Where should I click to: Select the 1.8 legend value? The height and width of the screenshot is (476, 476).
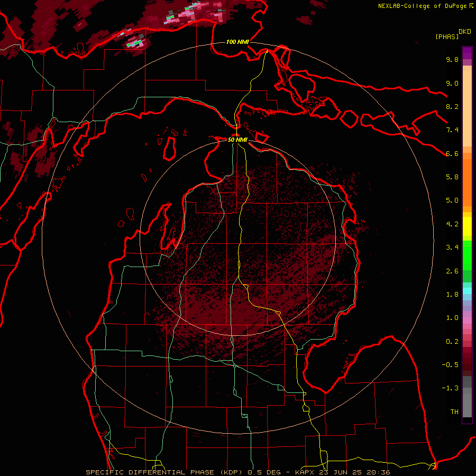pyautogui.click(x=452, y=295)
